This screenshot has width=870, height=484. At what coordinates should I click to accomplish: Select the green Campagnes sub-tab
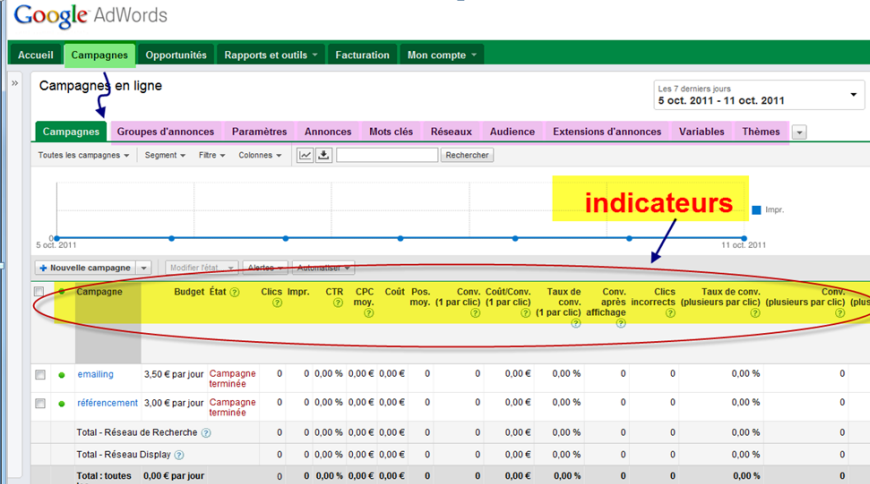pyautogui.click(x=71, y=132)
